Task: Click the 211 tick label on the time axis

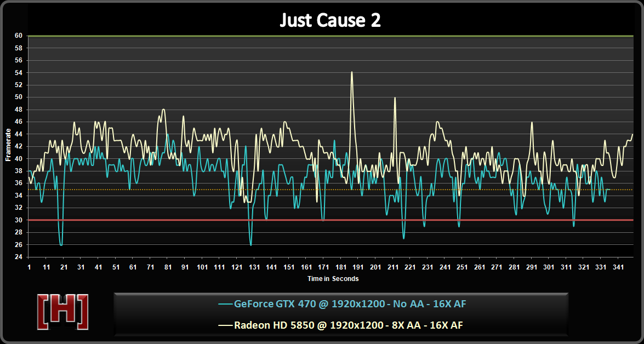Action: [x=393, y=267]
